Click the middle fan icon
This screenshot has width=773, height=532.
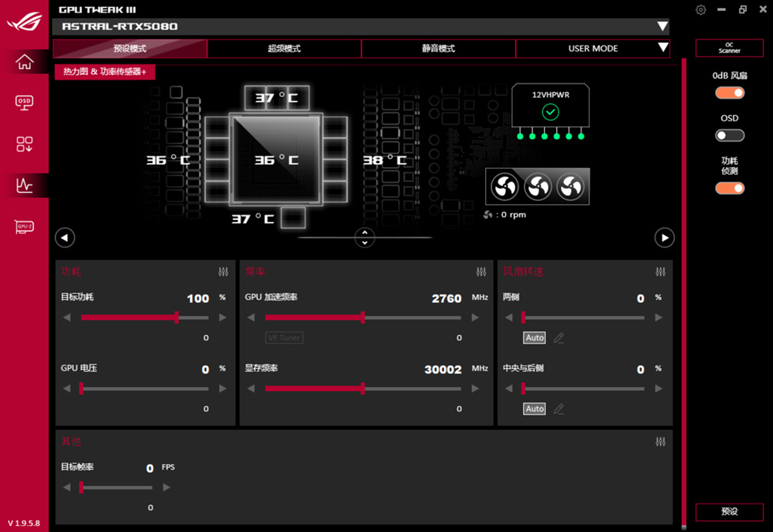(537, 188)
